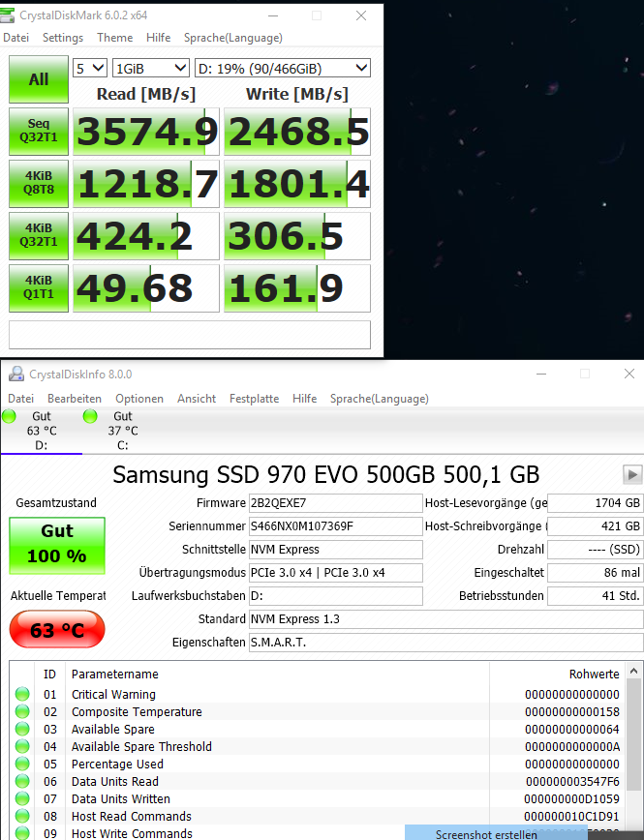Click the 4KiB Q8T8 read result 1218.7
The width and height of the screenshot is (644, 840).
146,183
